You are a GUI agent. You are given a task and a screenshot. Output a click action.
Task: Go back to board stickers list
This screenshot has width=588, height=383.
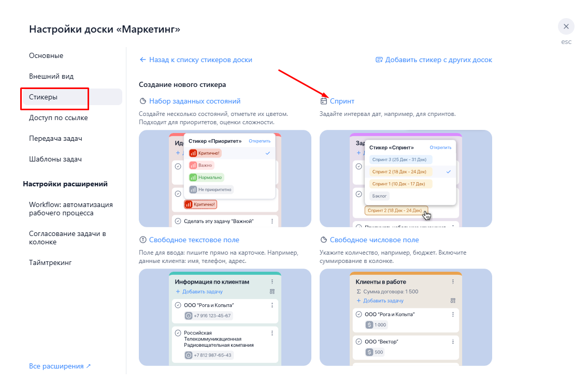coord(196,60)
